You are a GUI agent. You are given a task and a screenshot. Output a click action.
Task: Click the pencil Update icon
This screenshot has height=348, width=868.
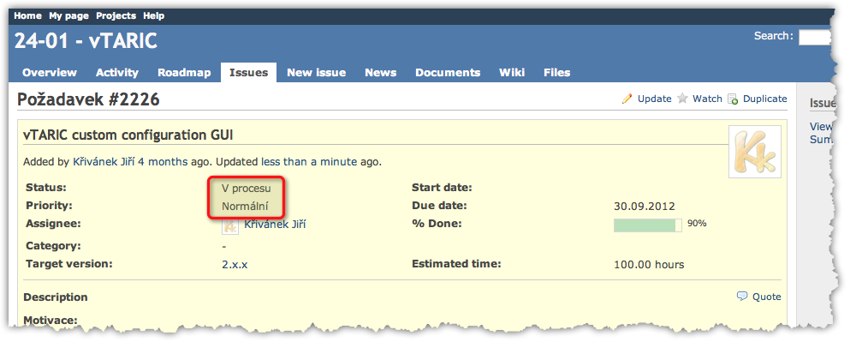(x=627, y=99)
